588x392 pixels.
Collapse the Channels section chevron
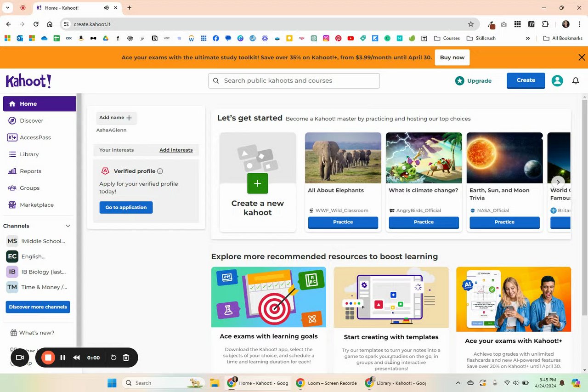pyautogui.click(x=68, y=226)
